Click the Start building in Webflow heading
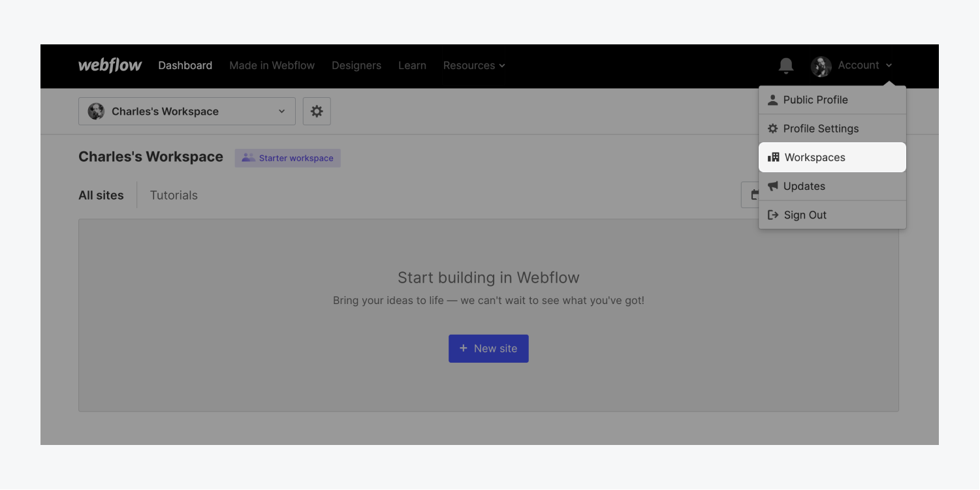 (x=488, y=277)
